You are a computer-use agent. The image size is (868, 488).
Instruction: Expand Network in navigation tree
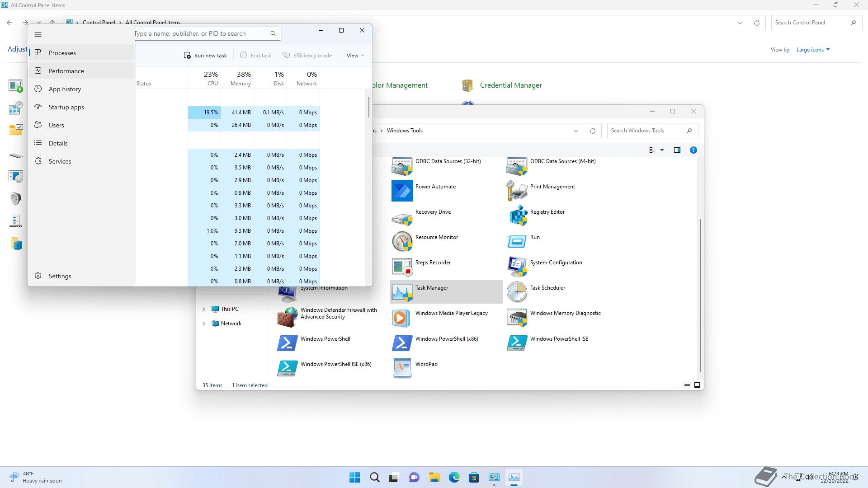click(x=203, y=324)
